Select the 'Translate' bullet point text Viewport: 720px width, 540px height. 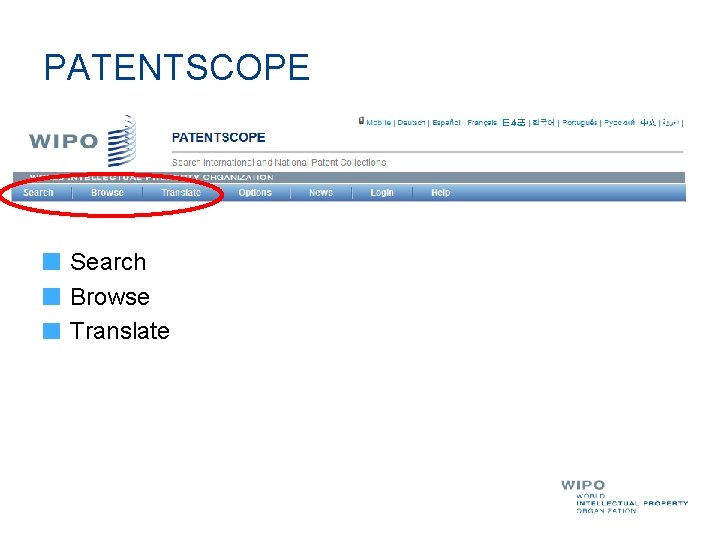pyautogui.click(x=120, y=331)
